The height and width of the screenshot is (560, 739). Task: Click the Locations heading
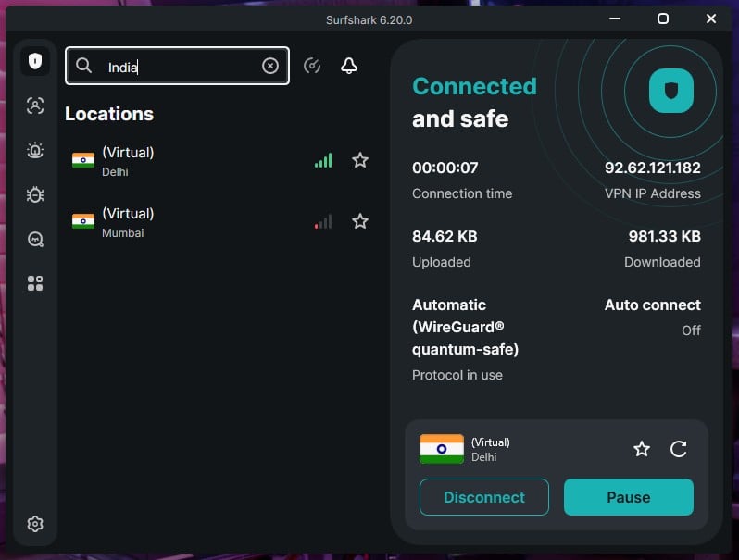pyautogui.click(x=109, y=114)
